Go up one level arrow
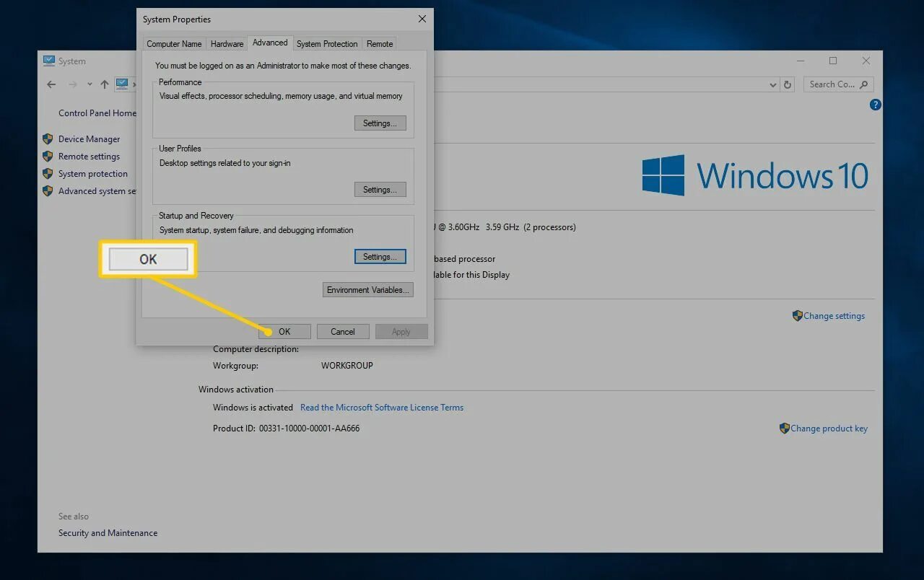The width and height of the screenshot is (924, 580). [105, 84]
